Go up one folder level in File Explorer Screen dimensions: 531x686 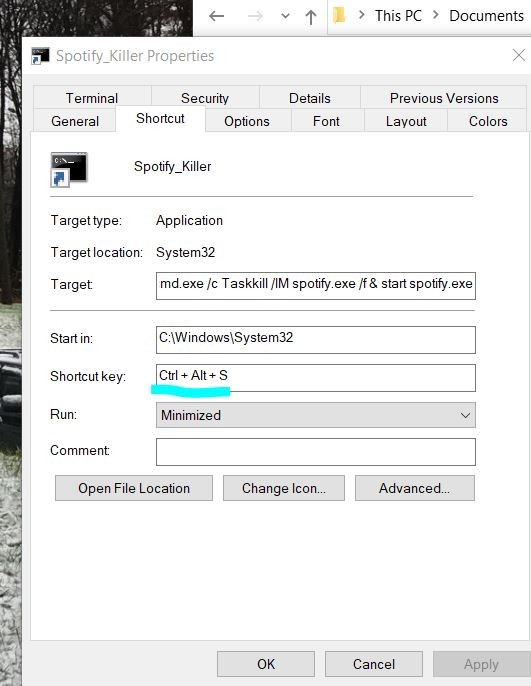tap(311, 17)
